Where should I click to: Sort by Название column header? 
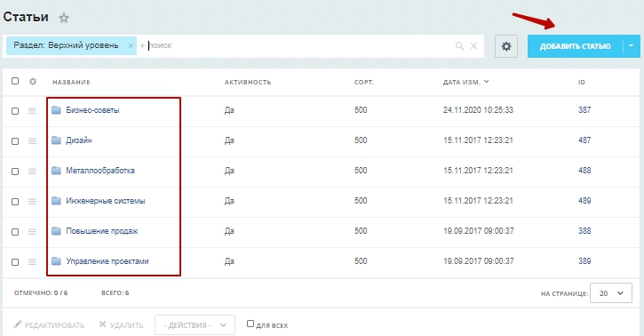pos(71,82)
